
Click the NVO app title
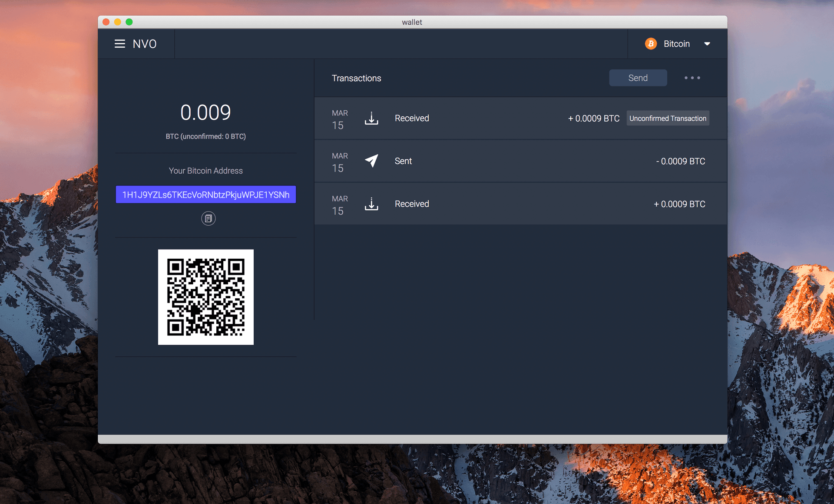point(145,44)
